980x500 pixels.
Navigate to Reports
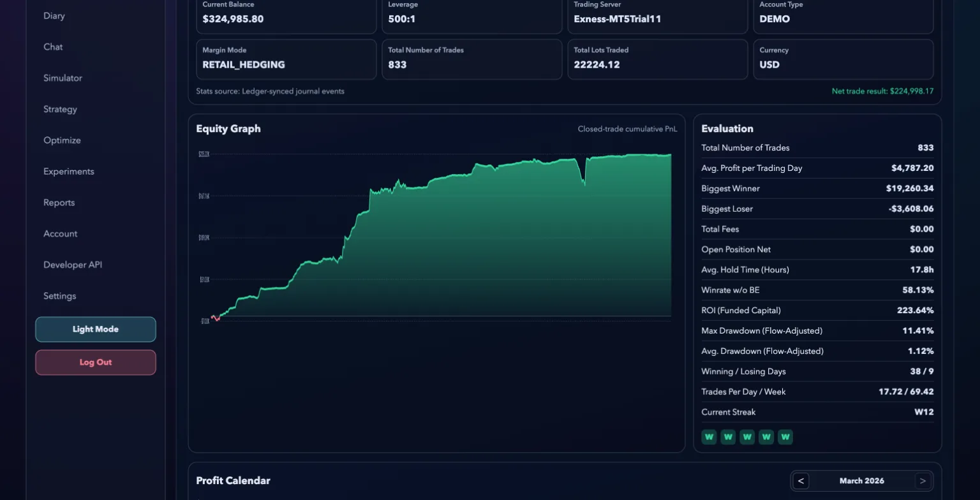(59, 203)
